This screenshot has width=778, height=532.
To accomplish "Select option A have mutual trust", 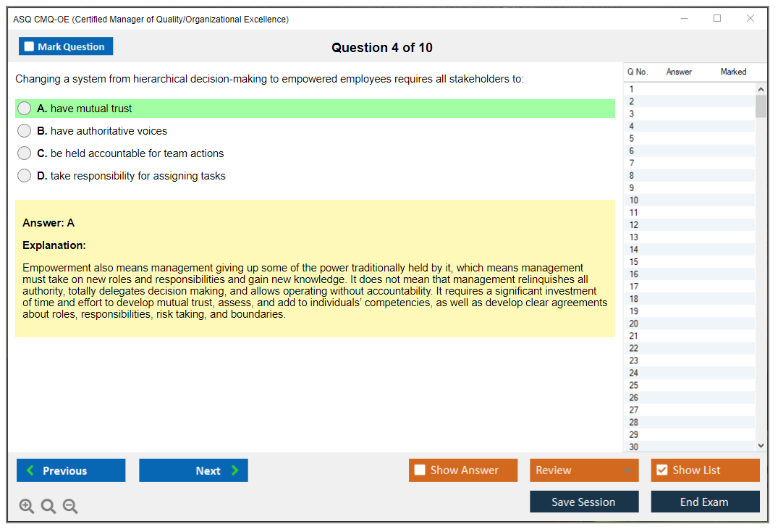I will pyautogui.click(x=25, y=109).
